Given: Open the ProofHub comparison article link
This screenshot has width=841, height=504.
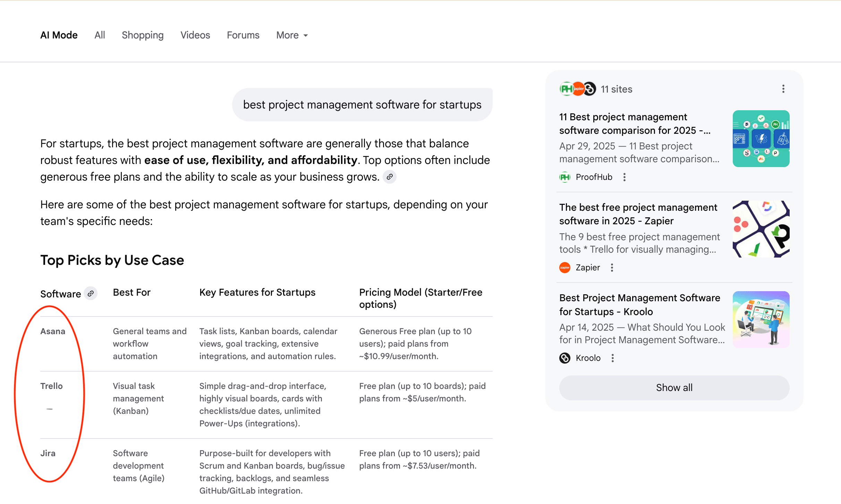Looking at the screenshot, I should 635,124.
